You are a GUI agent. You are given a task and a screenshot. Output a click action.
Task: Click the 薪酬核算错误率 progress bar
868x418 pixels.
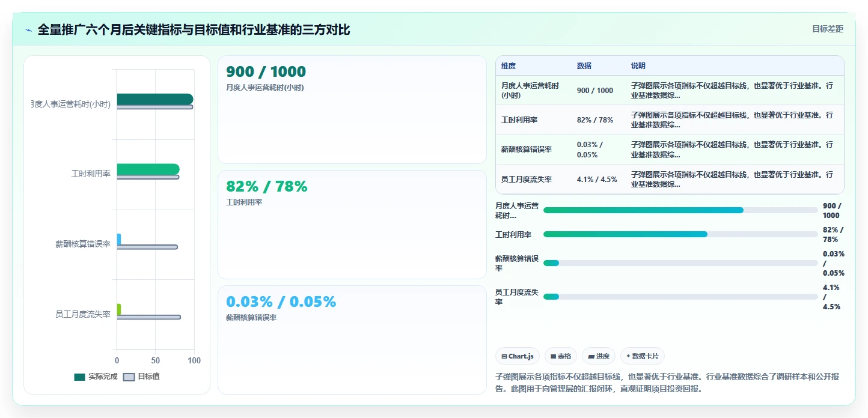(x=680, y=263)
